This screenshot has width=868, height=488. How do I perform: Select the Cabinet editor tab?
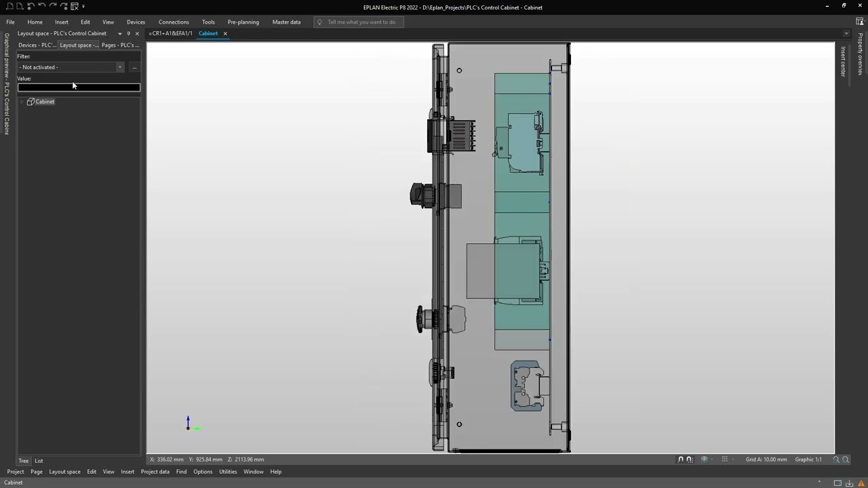pos(208,33)
